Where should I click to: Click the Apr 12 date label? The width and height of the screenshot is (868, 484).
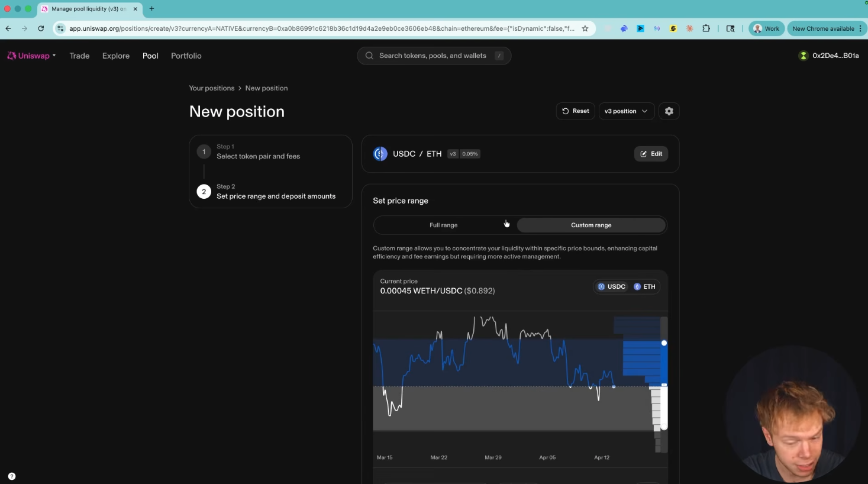coord(602,457)
